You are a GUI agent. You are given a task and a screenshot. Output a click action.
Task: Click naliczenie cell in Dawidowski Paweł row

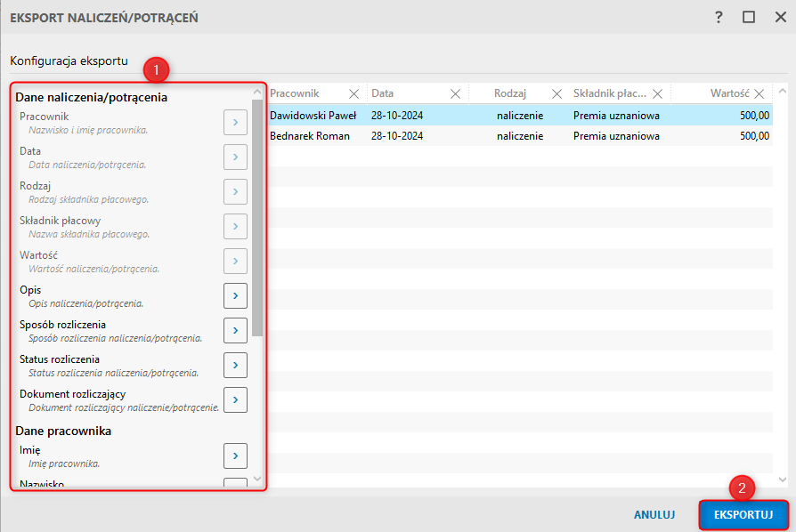(520, 116)
